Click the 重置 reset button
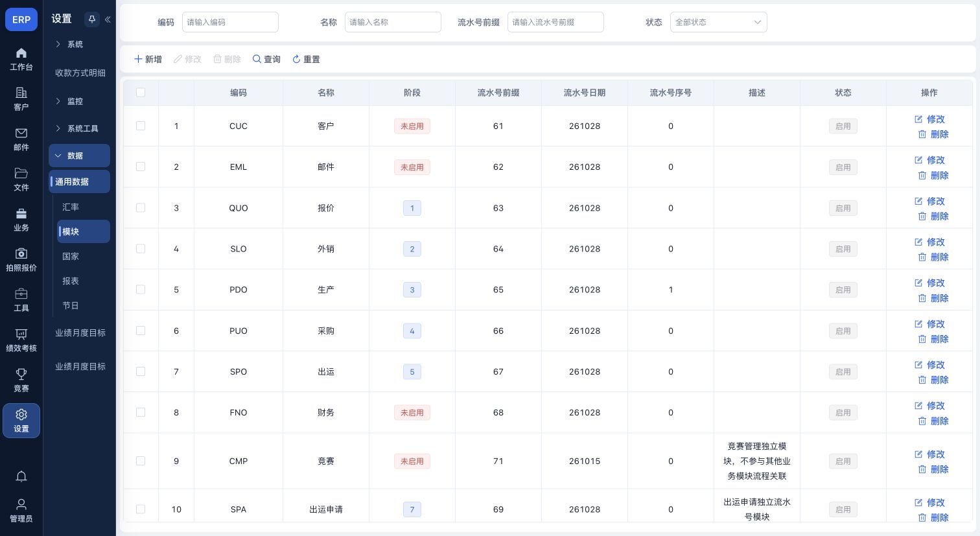Viewport: 980px width, 536px height. [x=306, y=59]
